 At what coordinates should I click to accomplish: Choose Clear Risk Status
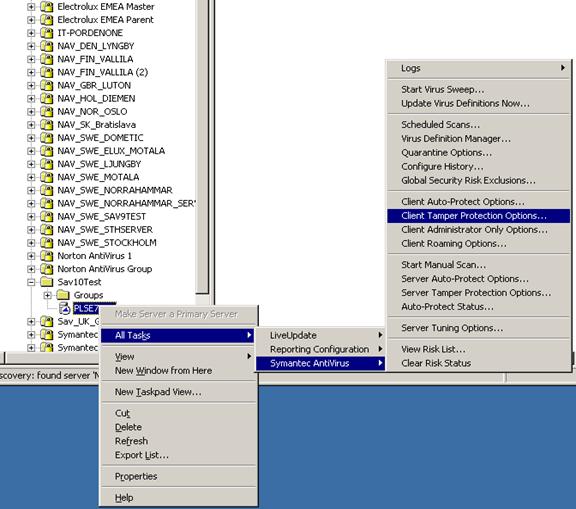[478, 363]
